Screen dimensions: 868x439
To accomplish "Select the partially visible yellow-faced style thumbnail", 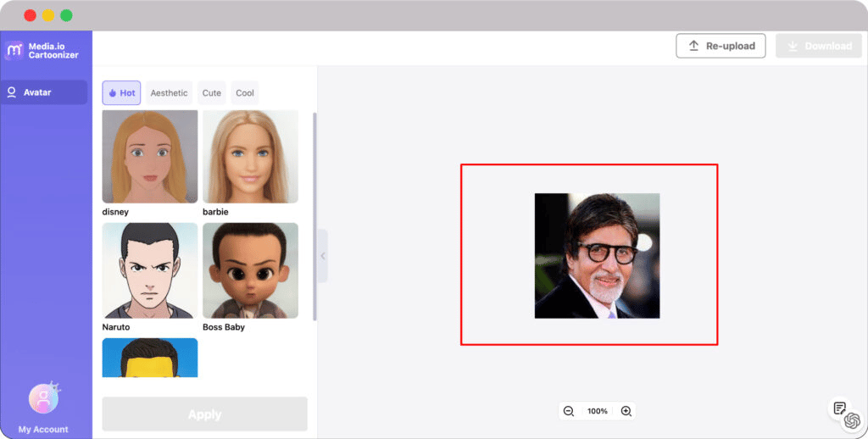I will [x=150, y=358].
